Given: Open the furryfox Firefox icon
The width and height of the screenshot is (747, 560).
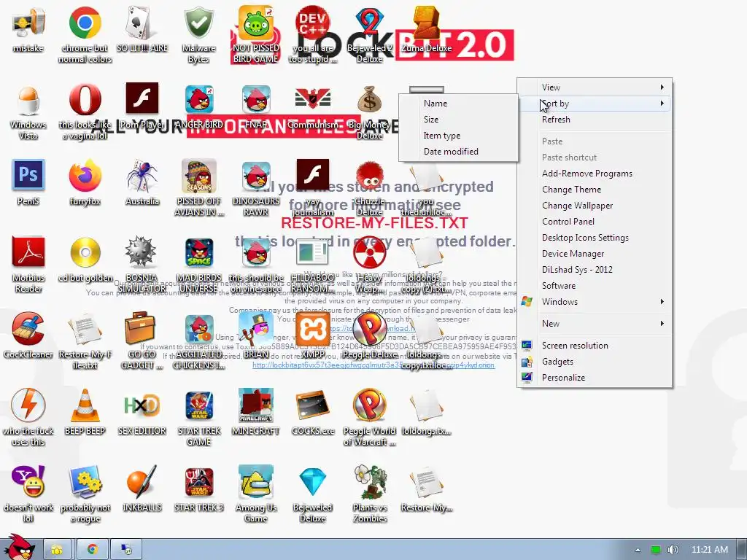Looking at the screenshot, I should [x=85, y=183].
